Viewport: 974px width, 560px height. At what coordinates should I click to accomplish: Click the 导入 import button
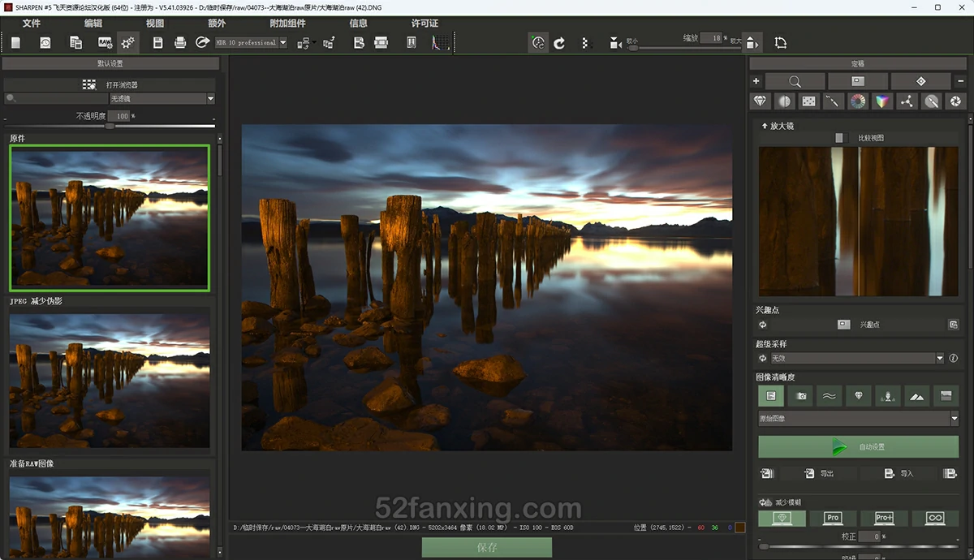click(x=898, y=474)
